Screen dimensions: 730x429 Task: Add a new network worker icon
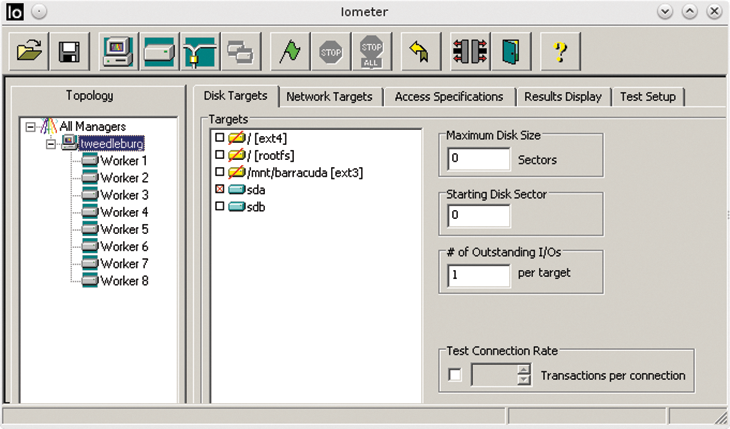pyautogui.click(x=200, y=51)
